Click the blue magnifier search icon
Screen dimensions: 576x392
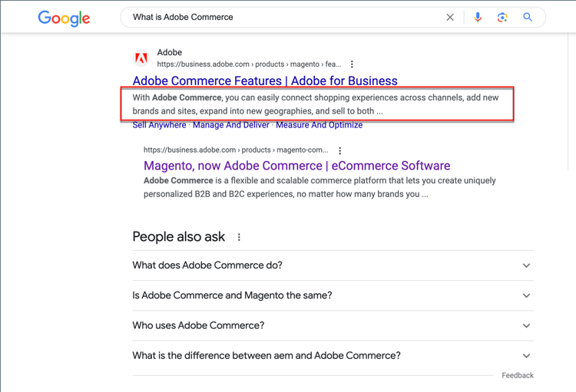tap(528, 18)
